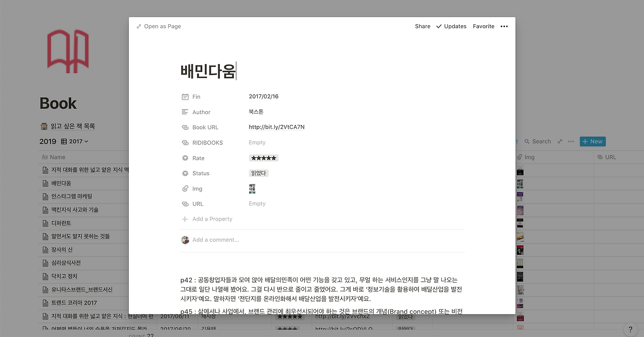644x337 pixels.
Task: Click the Name column header
Action: click(x=54, y=157)
